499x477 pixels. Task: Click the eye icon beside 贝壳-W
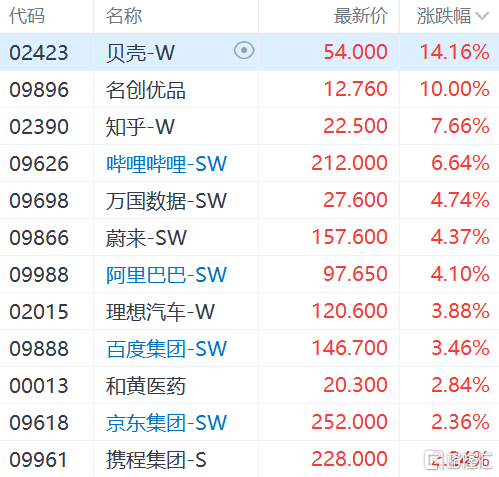click(244, 50)
